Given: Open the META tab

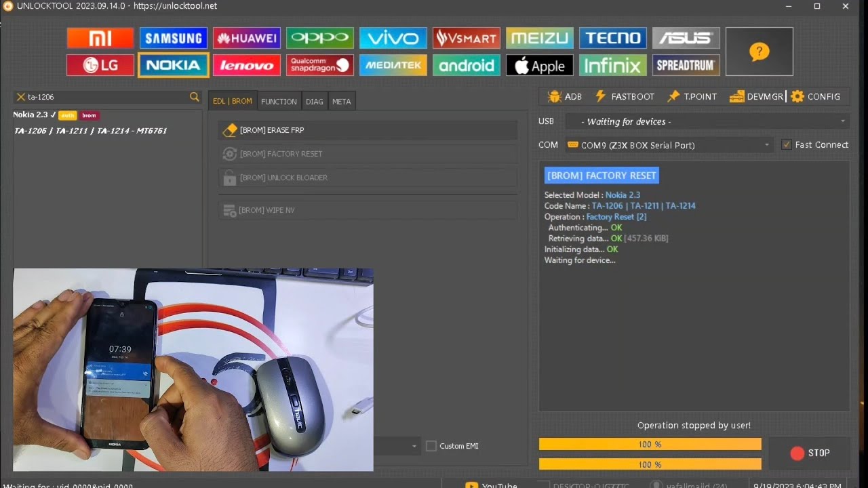Looking at the screenshot, I should [x=342, y=102].
